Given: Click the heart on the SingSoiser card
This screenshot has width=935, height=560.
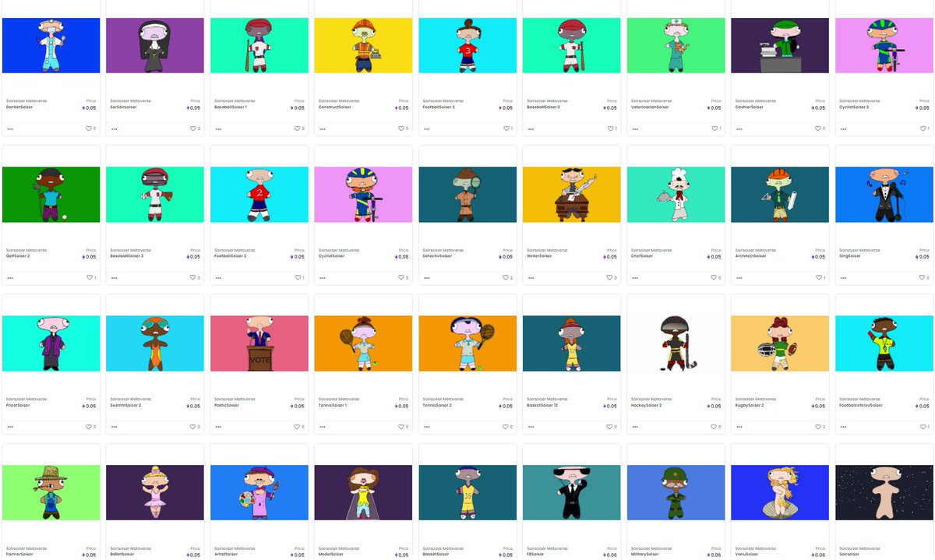Looking at the screenshot, I should (x=922, y=277).
